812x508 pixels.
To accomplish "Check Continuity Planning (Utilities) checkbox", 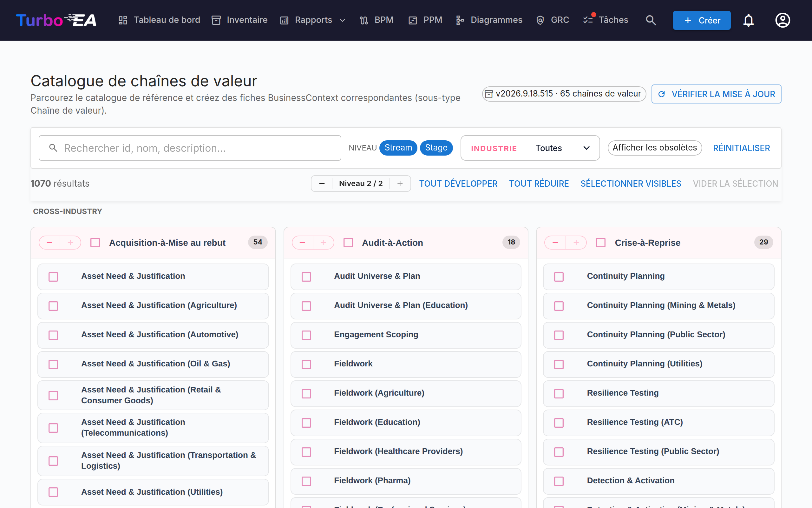I will tap(559, 364).
